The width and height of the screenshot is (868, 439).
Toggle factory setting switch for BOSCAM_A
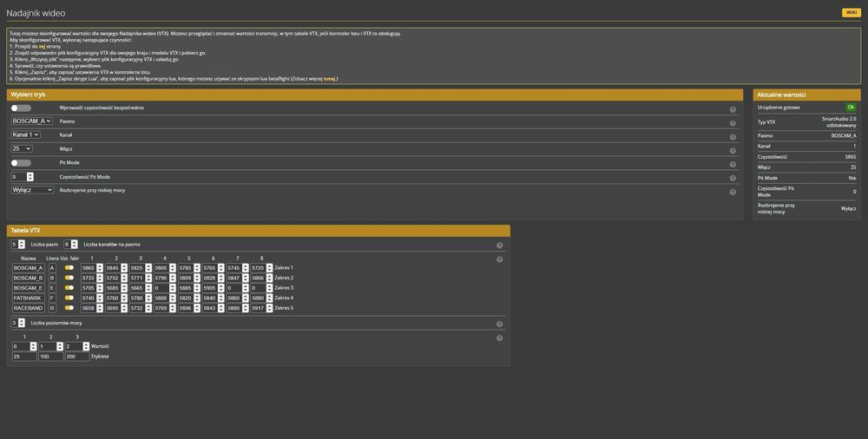69,268
